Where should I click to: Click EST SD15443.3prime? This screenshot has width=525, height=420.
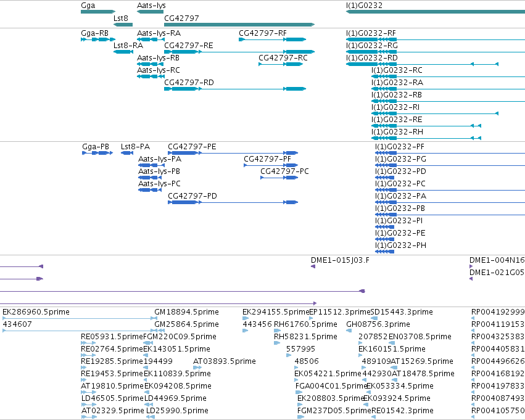coord(402,312)
